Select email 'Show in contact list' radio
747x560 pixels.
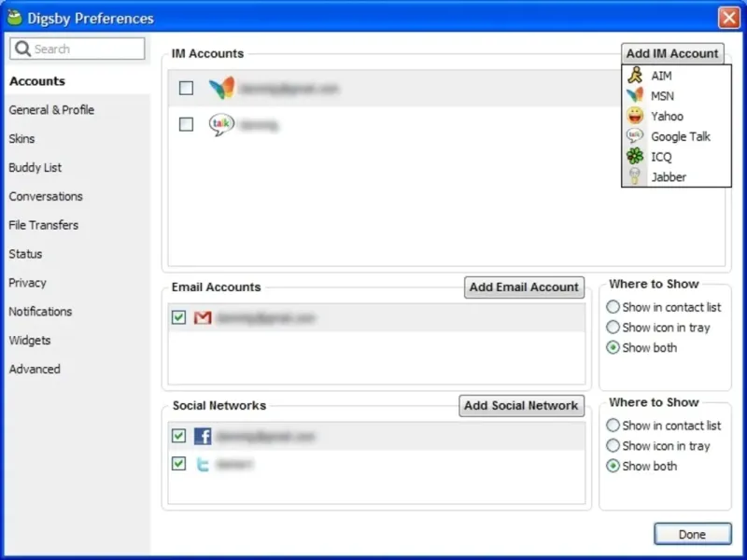point(613,307)
